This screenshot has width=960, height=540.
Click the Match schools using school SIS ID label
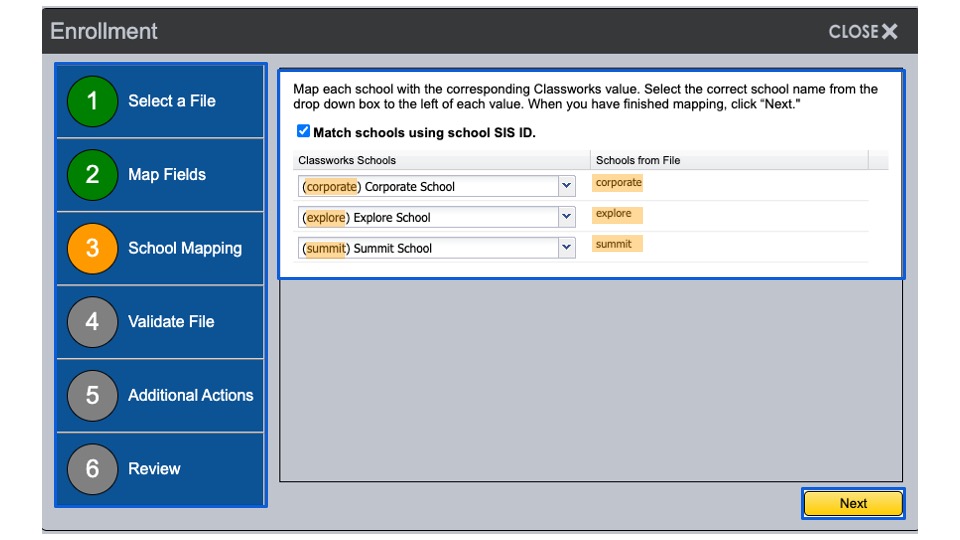click(x=424, y=132)
